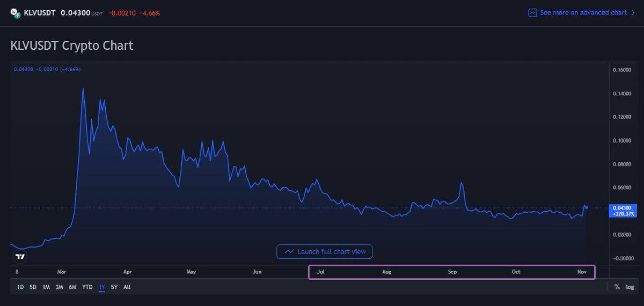Choose the YTD time range
The width and height of the screenshot is (644, 306).
(87, 287)
